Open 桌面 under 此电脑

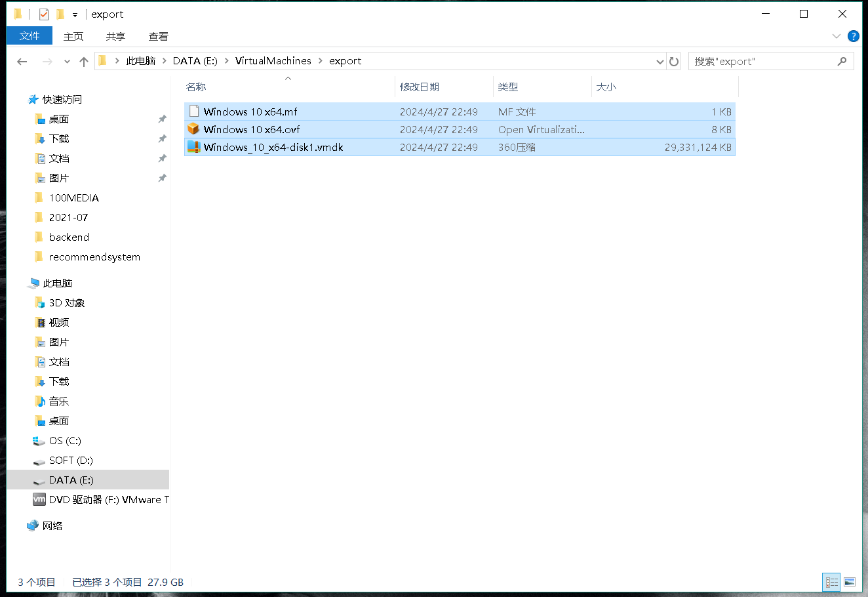click(59, 421)
